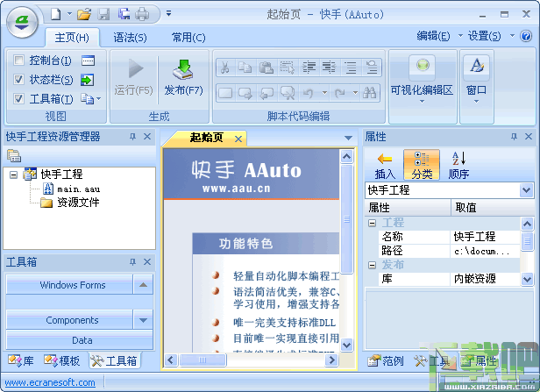Switch to the 范例 tab in properties
The image size is (540, 392).
point(386,361)
